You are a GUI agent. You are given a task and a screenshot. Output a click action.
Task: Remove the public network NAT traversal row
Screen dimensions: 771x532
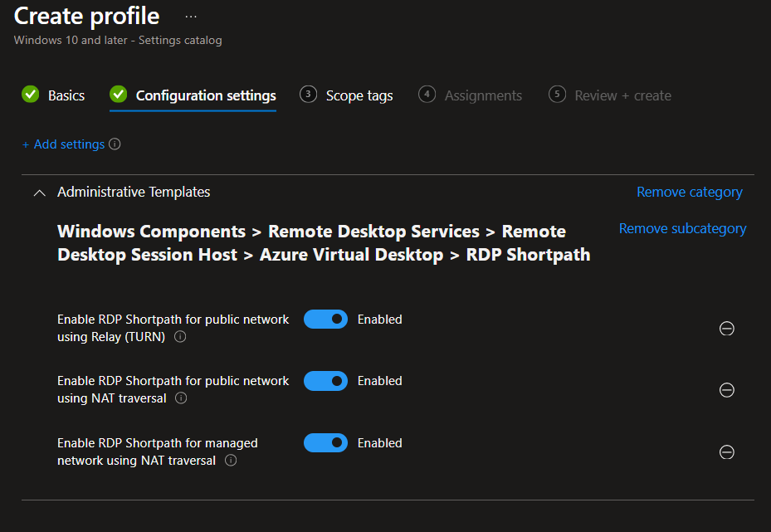pyautogui.click(x=726, y=390)
